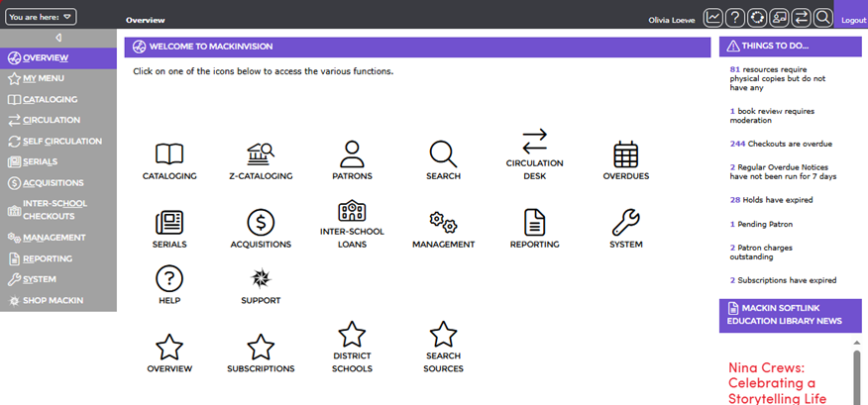Click the help question mark in top toolbar

[734, 18]
